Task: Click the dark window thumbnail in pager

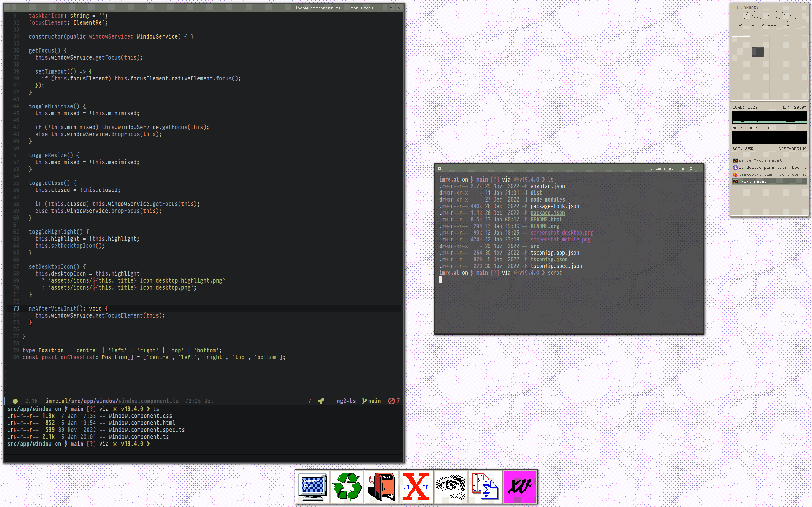Action: [758, 52]
